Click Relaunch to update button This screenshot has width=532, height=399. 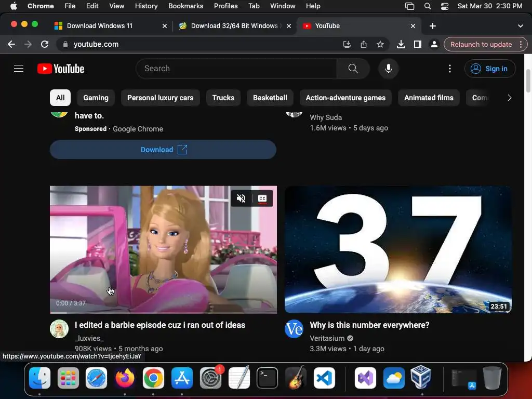[x=481, y=44]
